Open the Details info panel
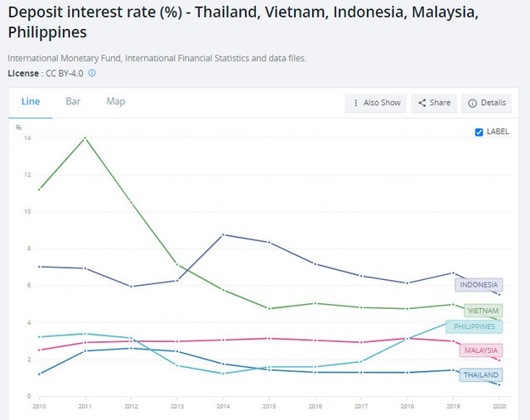The width and height of the screenshot is (530, 420). pyautogui.click(x=486, y=103)
